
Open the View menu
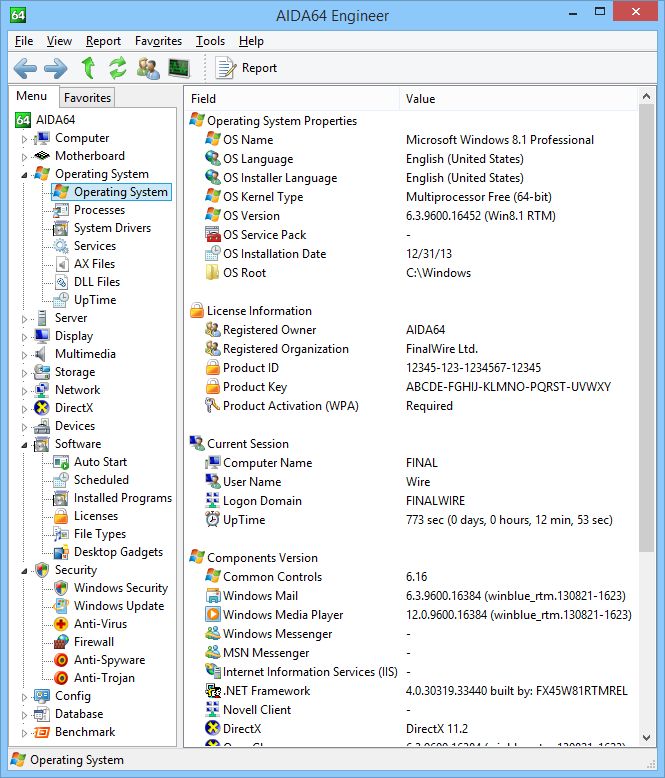[x=59, y=41]
